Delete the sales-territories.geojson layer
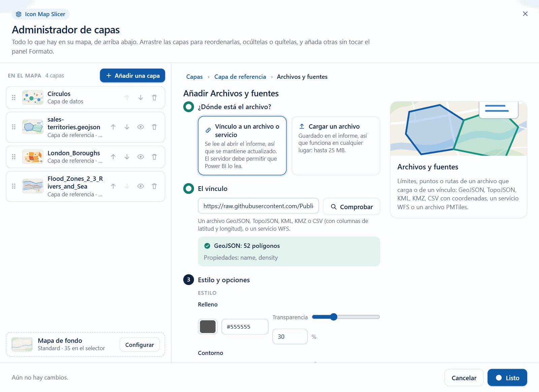 coord(154,127)
